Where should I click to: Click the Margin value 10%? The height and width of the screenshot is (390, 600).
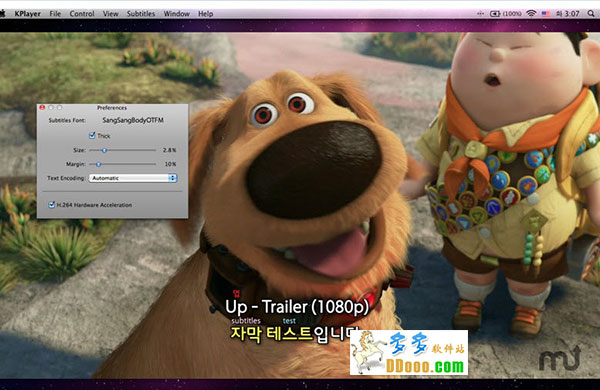170,164
